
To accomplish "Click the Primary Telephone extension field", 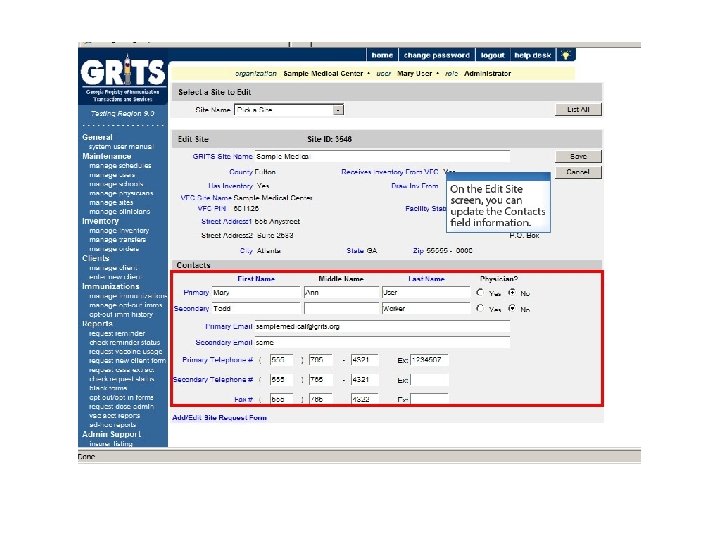I will click(x=429, y=360).
